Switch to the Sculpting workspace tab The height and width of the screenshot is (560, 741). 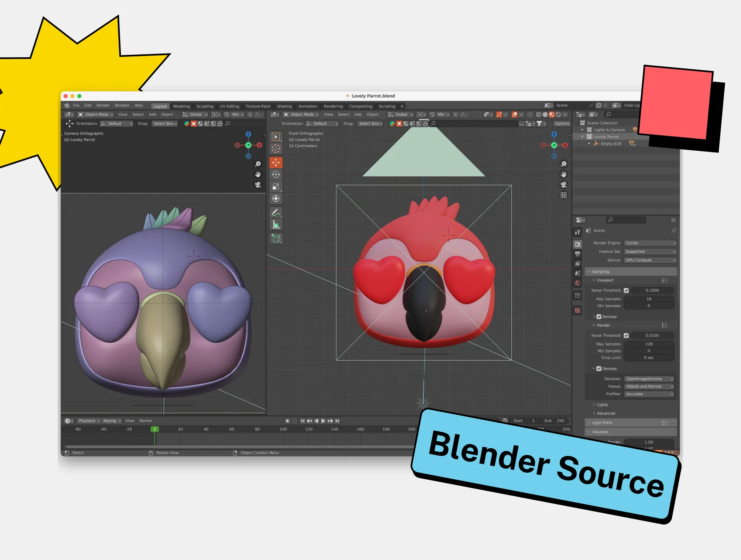(x=205, y=106)
